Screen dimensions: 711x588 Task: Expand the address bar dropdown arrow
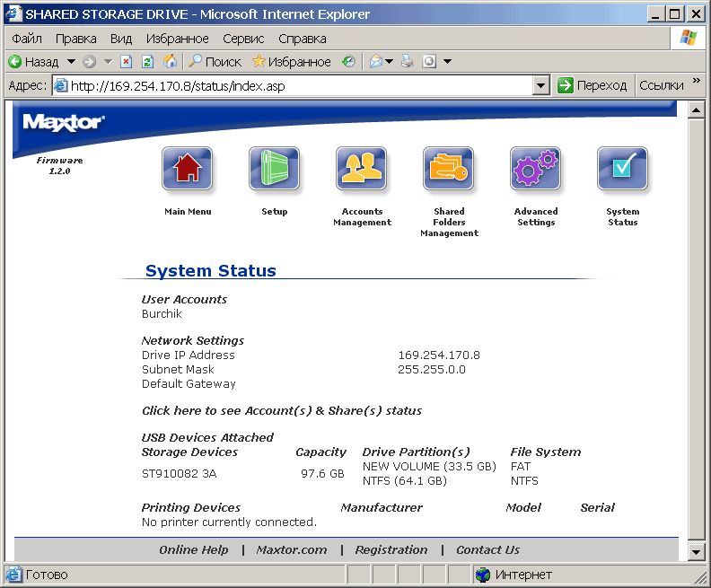(x=540, y=86)
